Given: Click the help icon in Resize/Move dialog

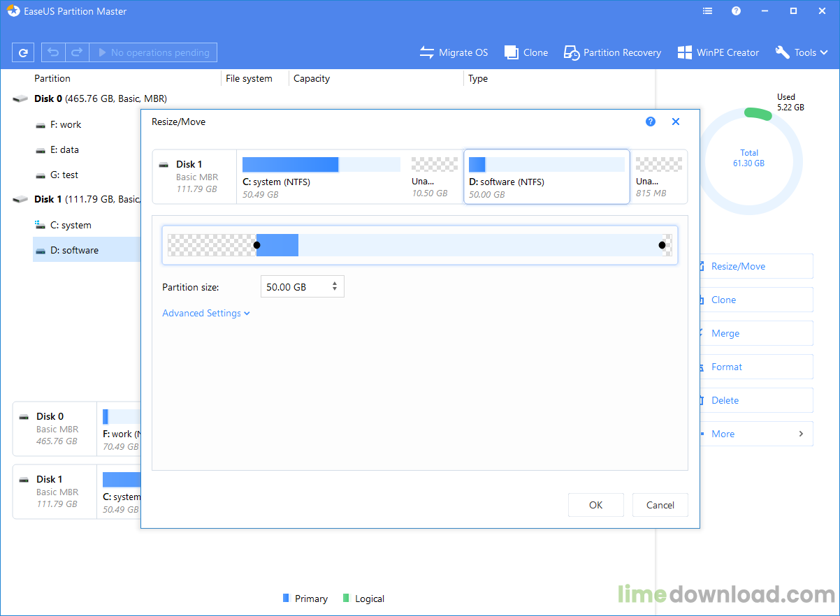Looking at the screenshot, I should pos(651,122).
